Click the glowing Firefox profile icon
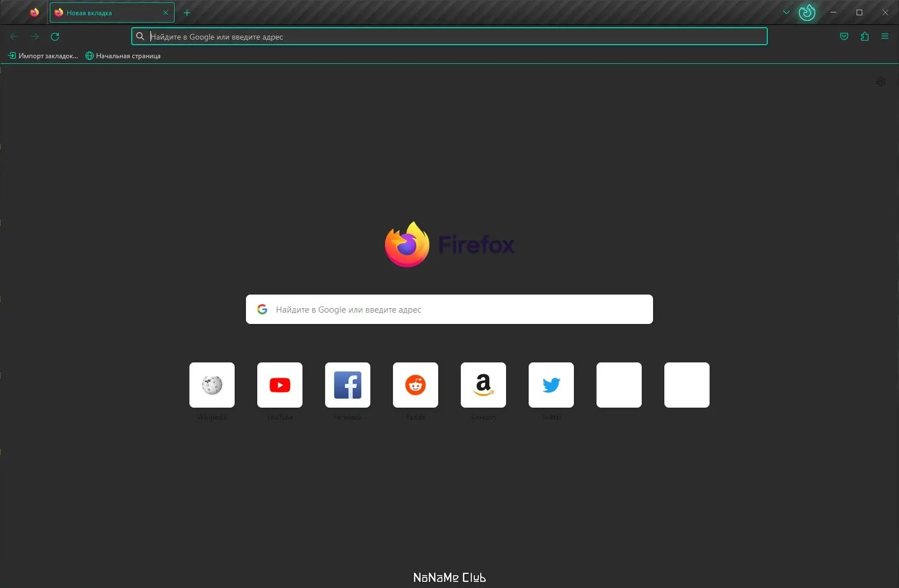The image size is (899, 588). [807, 12]
